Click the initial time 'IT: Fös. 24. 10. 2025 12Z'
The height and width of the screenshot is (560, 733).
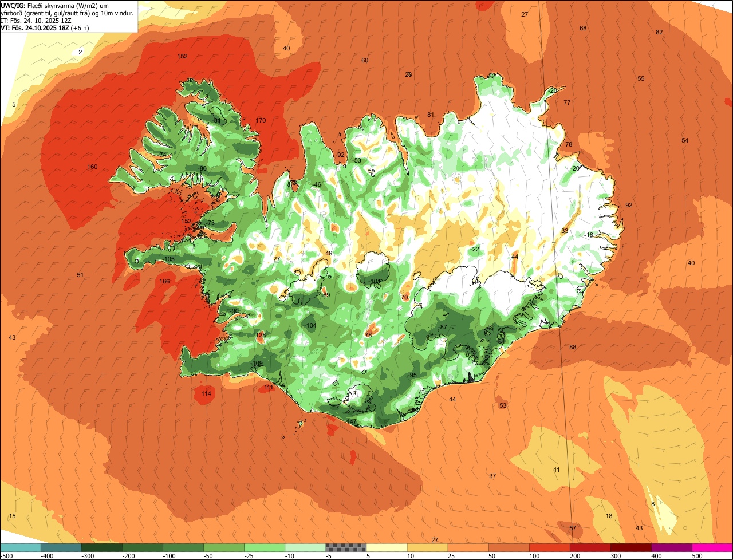pyautogui.click(x=36, y=20)
